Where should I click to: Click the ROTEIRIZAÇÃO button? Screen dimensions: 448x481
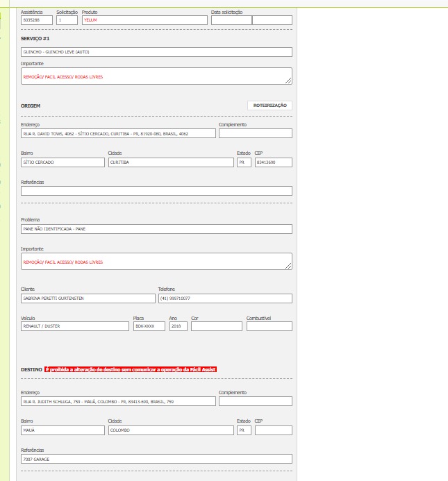point(269,106)
